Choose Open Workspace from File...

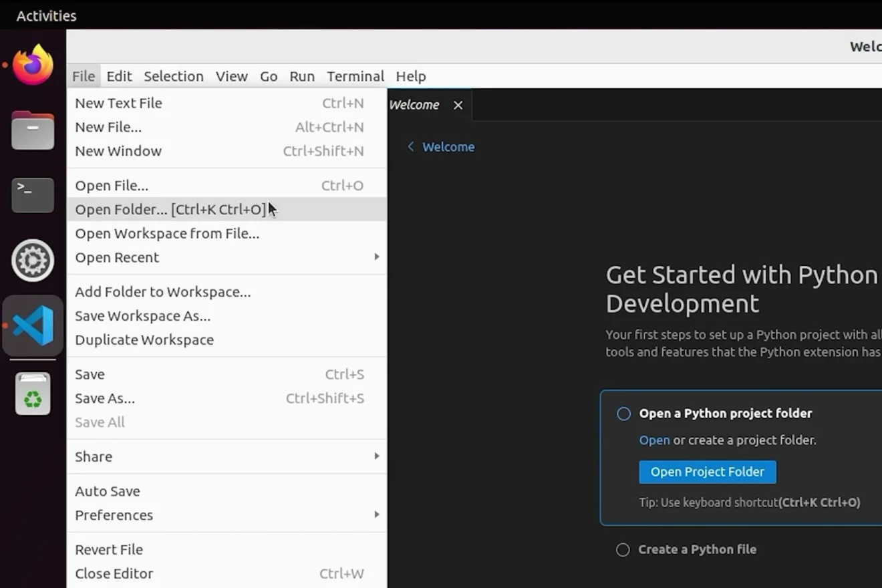click(227, 234)
